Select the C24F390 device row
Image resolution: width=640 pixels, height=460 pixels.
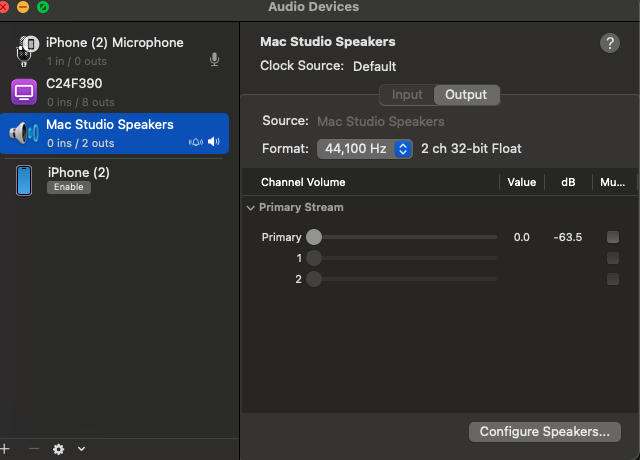coord(114,92)
